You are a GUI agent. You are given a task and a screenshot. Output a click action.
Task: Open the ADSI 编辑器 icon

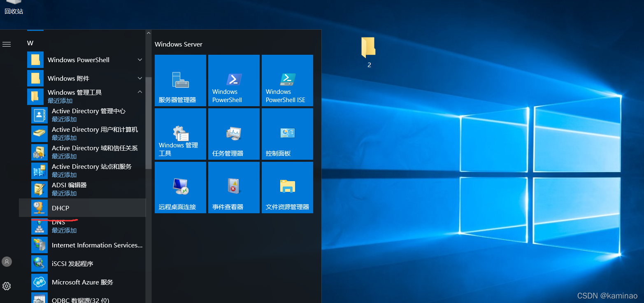coord(40,189)
